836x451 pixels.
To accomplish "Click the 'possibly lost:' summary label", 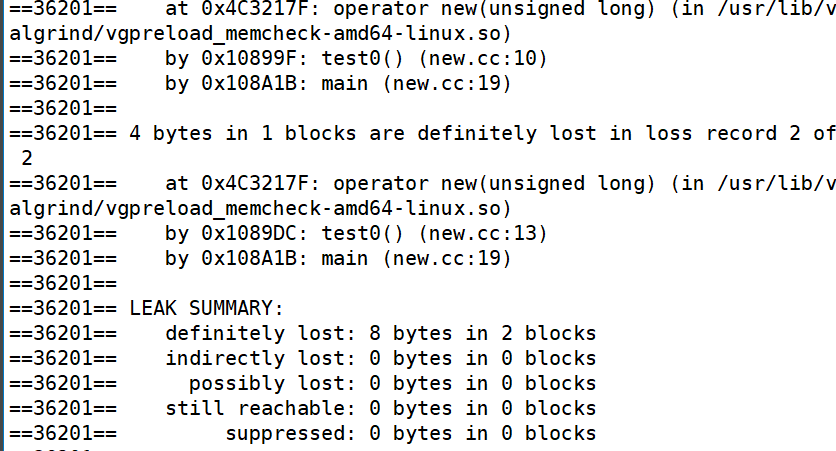I will point(272,384).
